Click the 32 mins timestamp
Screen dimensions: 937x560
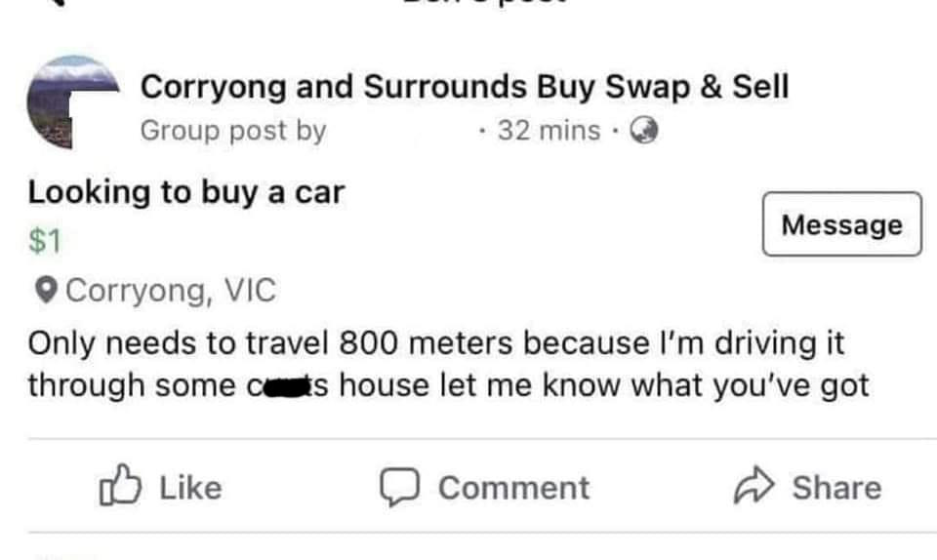(x=549, y=130)
